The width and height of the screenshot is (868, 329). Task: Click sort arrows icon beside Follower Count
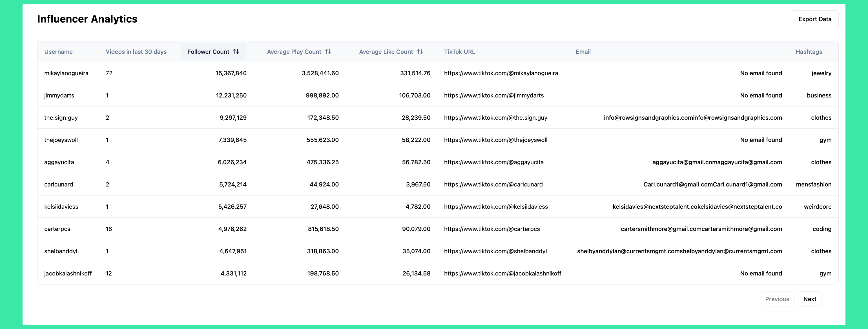coord(236,52)
